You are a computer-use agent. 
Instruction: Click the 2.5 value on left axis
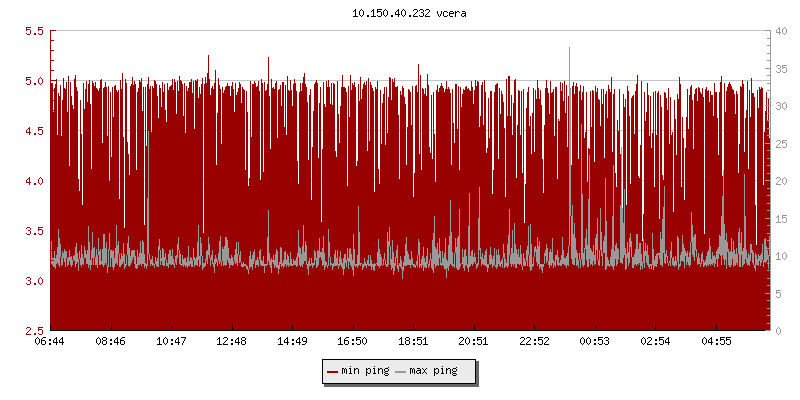click(34, 331)
